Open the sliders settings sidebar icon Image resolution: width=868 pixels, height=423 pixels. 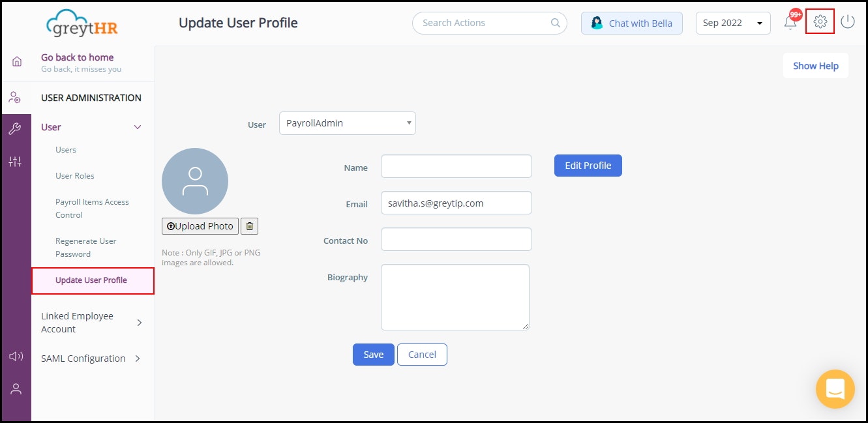pyautogui.click(x=15, y=162)
